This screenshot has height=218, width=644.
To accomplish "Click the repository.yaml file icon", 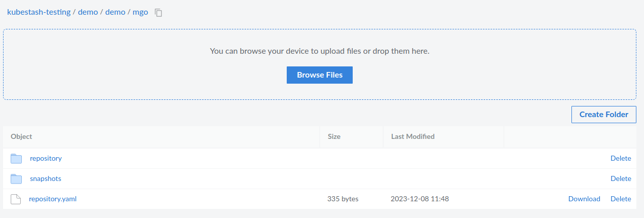I will pyautogui.click(x=16, y=199).
